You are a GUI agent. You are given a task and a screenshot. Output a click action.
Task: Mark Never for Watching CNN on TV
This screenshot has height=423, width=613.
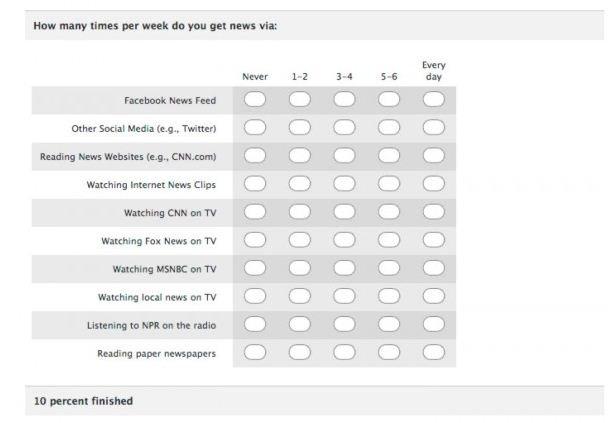tap(255, 212)
